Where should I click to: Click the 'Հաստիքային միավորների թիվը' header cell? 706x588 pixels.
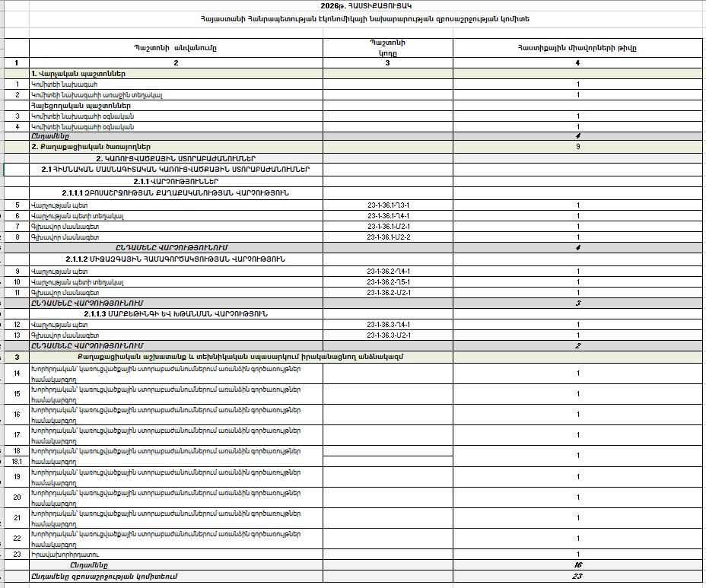click(577, 47)
